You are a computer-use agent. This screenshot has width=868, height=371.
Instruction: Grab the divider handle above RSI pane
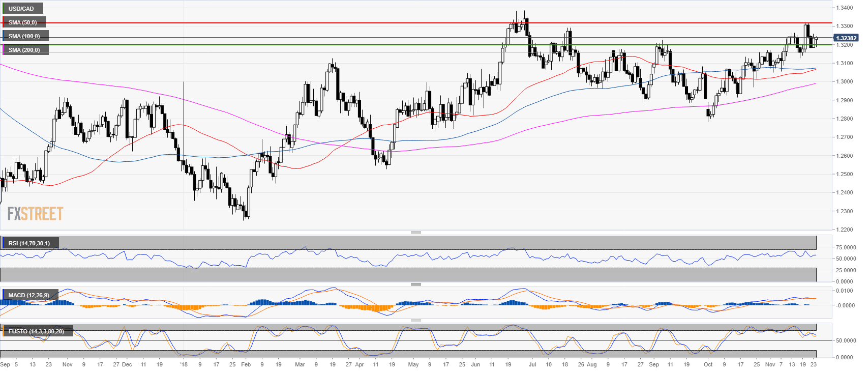[x=415, y=233]
